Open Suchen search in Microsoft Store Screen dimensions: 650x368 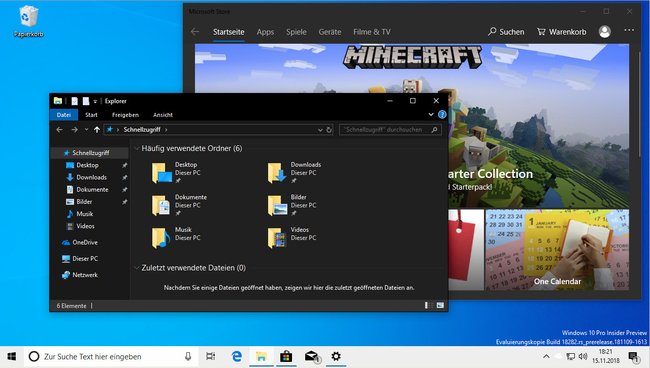tap(506, 32)
